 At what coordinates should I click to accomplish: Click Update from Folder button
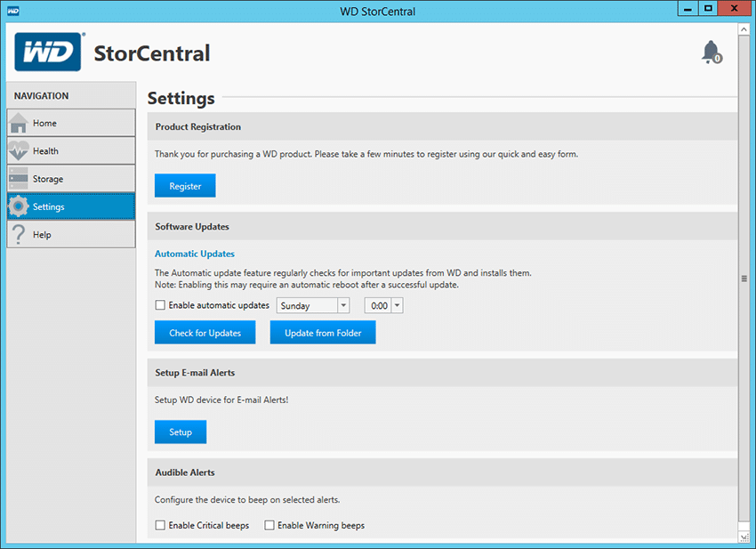tap(323, 333)
